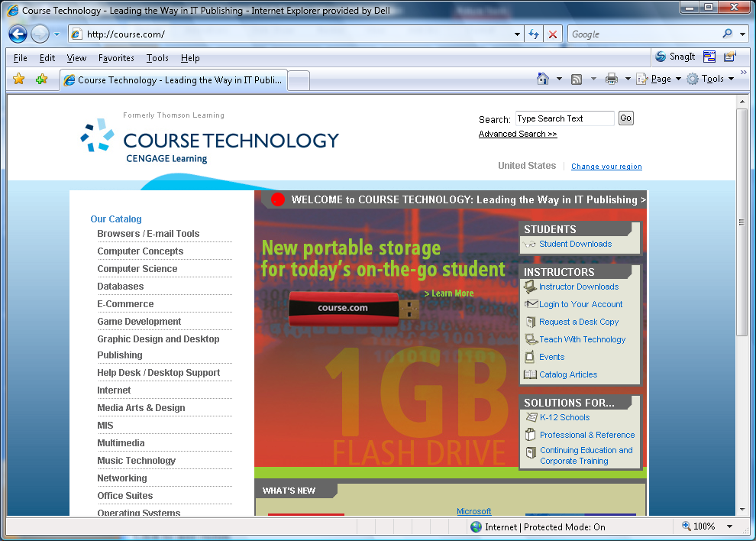Image resolution: width=756 pixels, height=541 pixels.
Task: Open the File menu
Action: (x=21, y=58)
